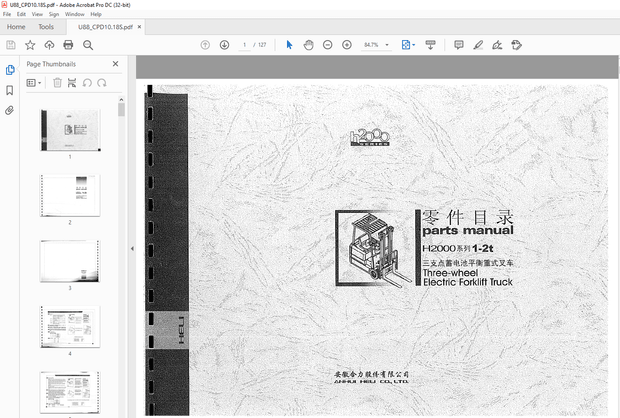Select the U88_CPD10.18S.pdf document tab
Screen dimensions: 620x418
[105, 27]
